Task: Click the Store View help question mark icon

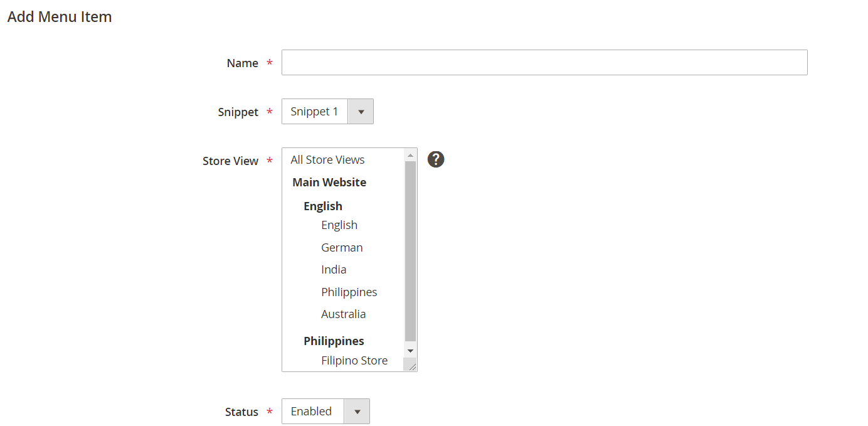Action: coord(435,159)
